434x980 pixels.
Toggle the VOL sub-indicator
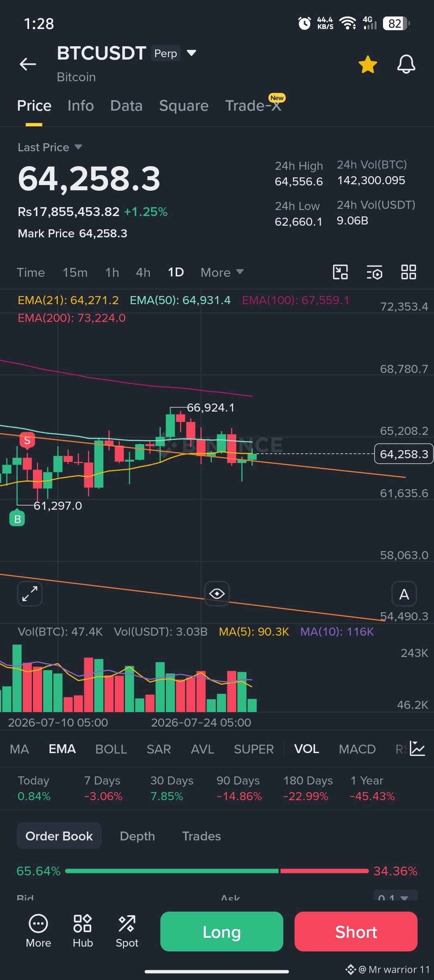tap(307, 749)
